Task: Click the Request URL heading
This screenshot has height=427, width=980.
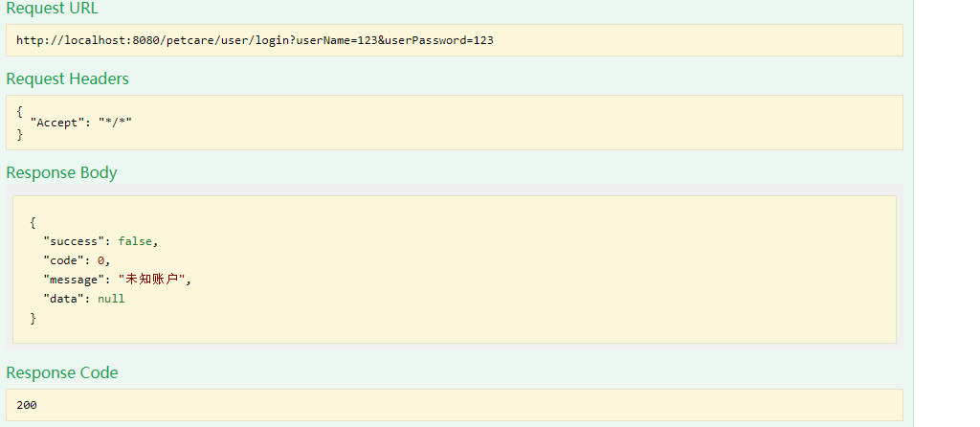Action: click(52, 9)
